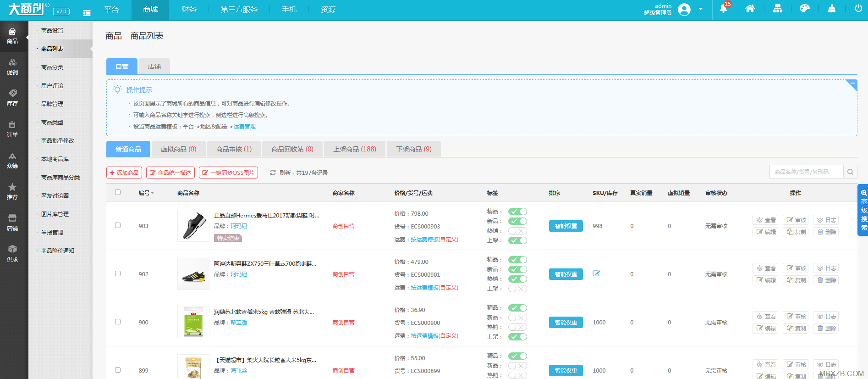Open the 店铺 sidebar section
868x379 pixels.
(x=12, y=223)
